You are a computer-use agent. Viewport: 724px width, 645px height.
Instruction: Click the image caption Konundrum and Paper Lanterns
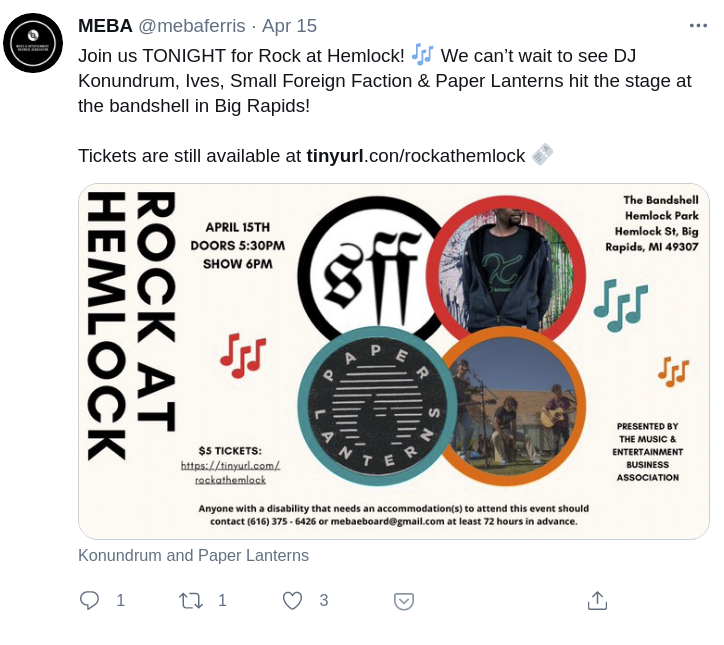click(193, 555)
